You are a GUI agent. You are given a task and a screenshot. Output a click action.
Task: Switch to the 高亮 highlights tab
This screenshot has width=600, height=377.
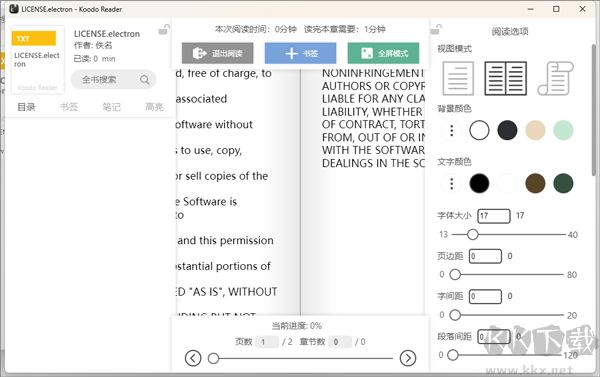click(x=154, y=107)
